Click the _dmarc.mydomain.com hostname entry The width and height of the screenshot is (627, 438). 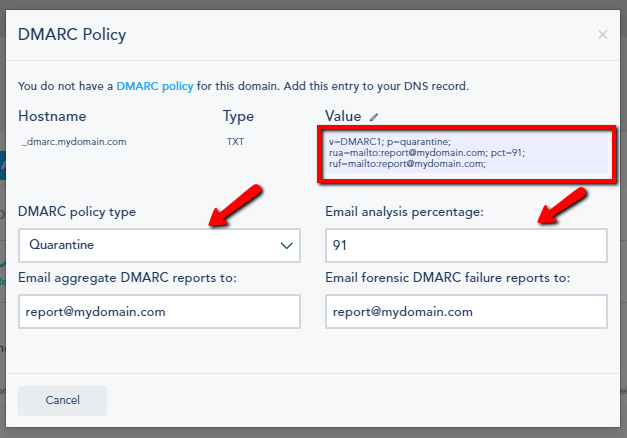[x=73, y=142]
